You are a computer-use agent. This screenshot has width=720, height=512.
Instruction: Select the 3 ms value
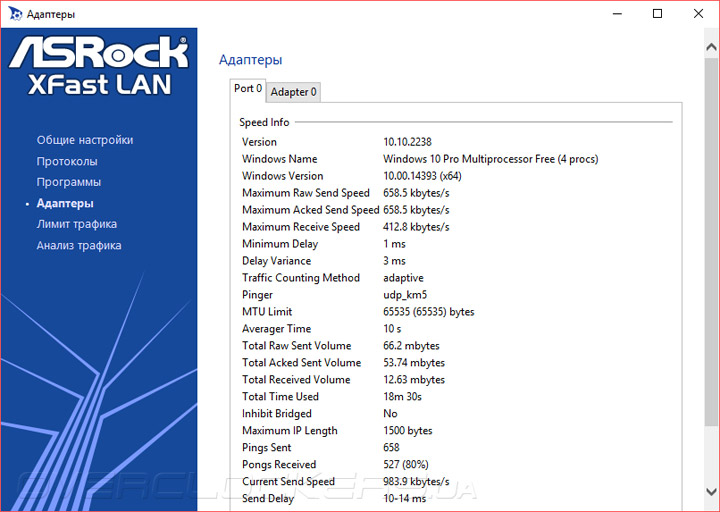tap(394, 261)
